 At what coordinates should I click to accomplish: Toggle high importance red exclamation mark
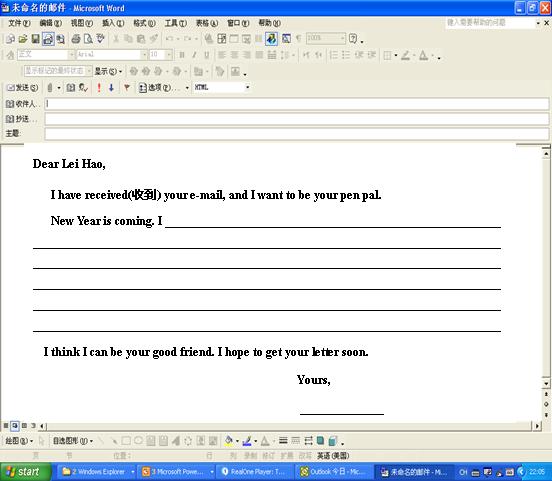[x=99, y=87]
